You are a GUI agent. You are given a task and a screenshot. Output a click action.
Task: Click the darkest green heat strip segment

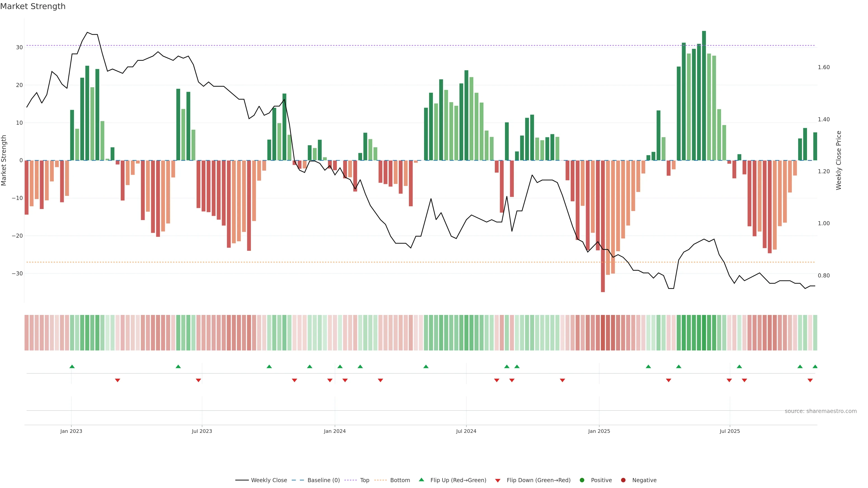704,333
